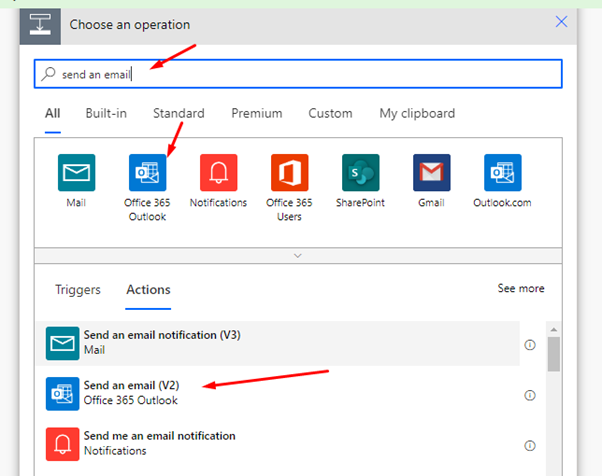Choose Send me an email notification action
Screen dimensions: 602x476
click(x=278, y=444)
